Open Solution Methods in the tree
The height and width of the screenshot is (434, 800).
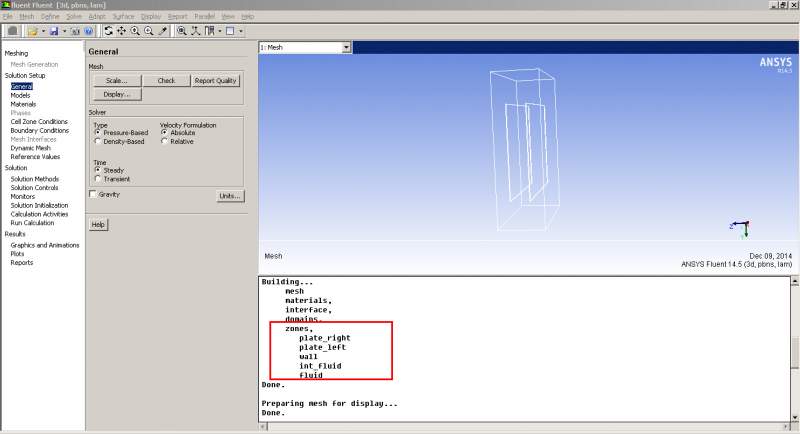[35, 179]
